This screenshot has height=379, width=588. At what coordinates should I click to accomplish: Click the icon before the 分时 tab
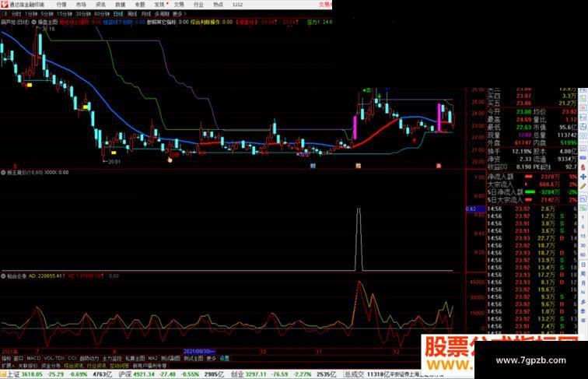(5, 14)
